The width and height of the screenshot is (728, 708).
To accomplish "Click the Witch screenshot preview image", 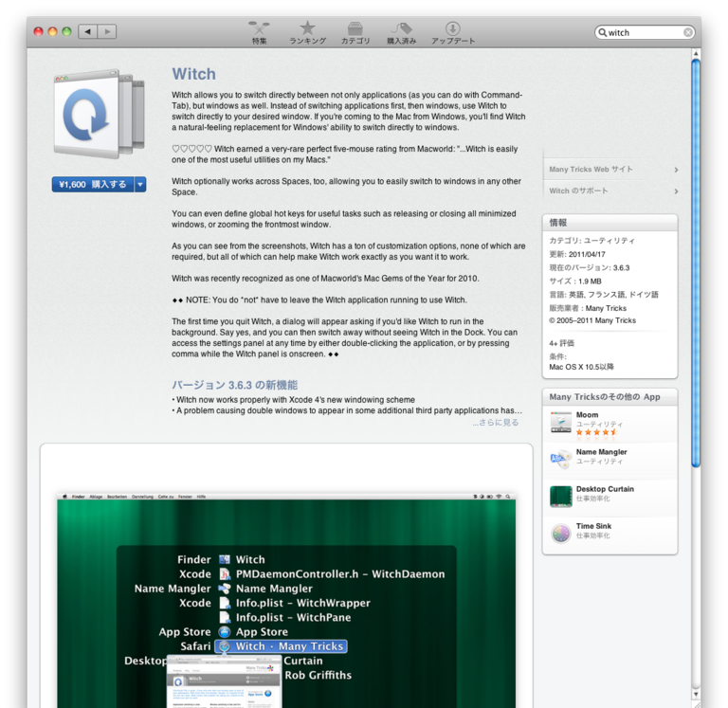I will [x=286, y=600].
